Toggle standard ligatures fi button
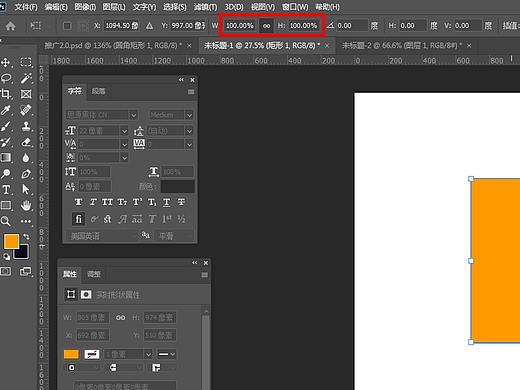 click(79, 219)
